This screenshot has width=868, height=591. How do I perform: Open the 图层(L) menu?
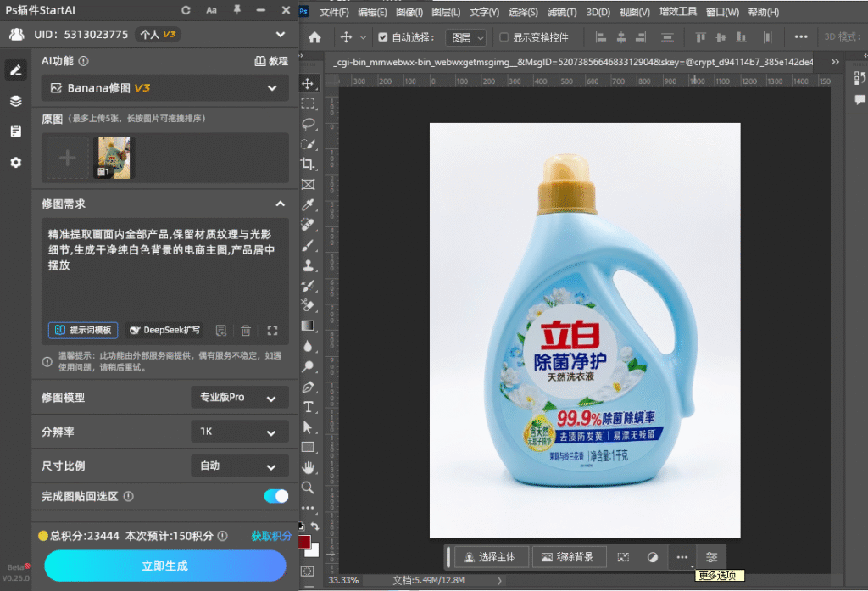point(446,12)
